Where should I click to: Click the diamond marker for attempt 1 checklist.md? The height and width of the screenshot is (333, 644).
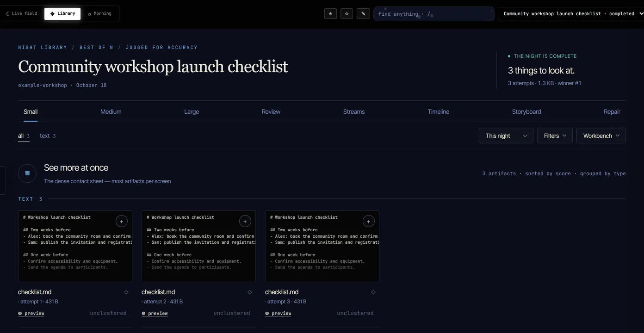tap(126, 292)
